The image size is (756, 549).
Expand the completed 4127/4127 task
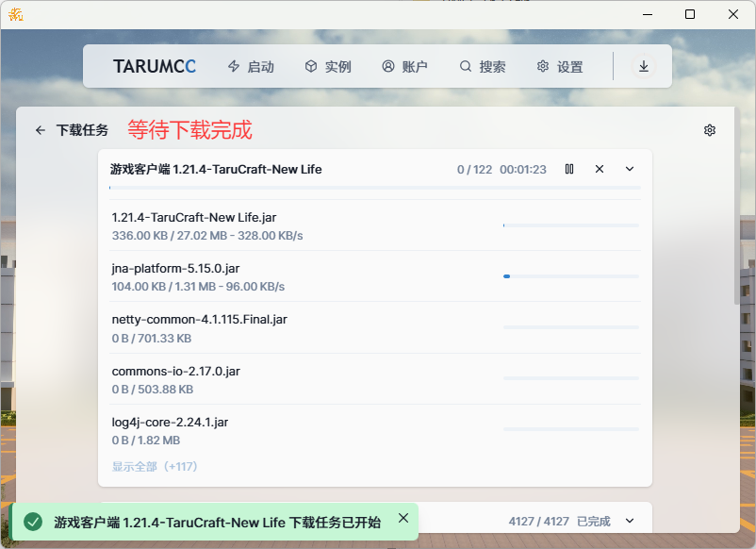point(630,521)
